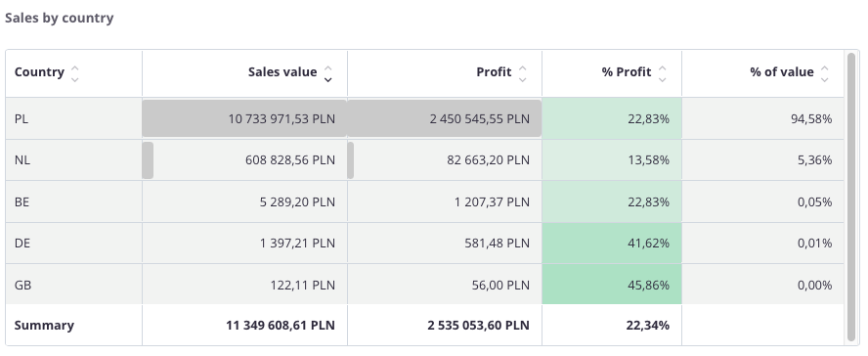Click sales value 1 397,21 PLN
868x356 pixels.
[x=297, y=244]
